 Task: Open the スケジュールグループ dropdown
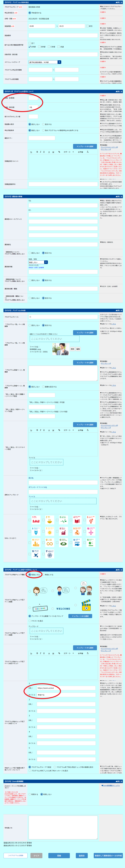click(x=45, y=62)
